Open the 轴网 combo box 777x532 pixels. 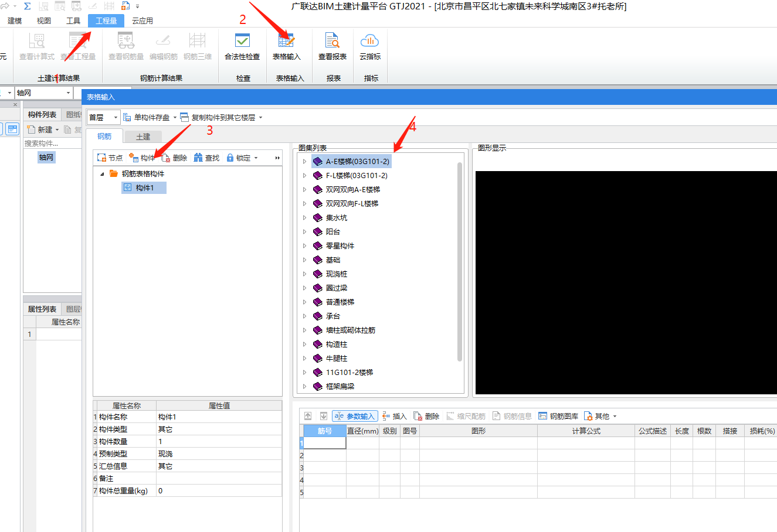tap(44, 93)
